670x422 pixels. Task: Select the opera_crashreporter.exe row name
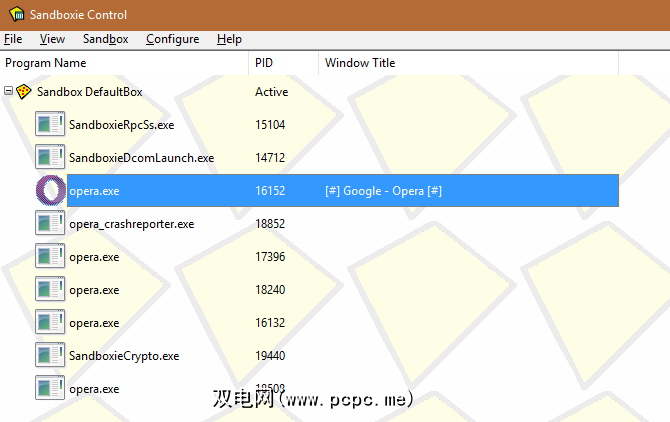coord(132,224)
